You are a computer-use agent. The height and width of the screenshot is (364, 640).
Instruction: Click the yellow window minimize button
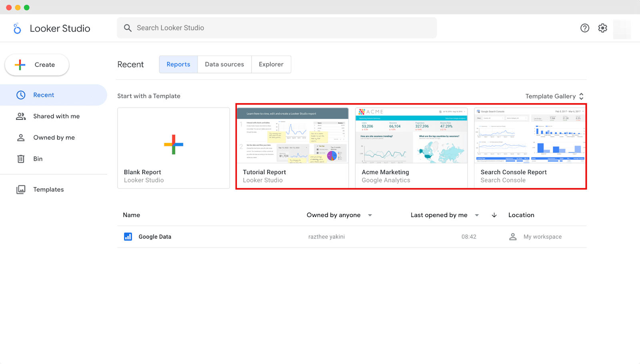pyautogui.click(x=18, y=7)
